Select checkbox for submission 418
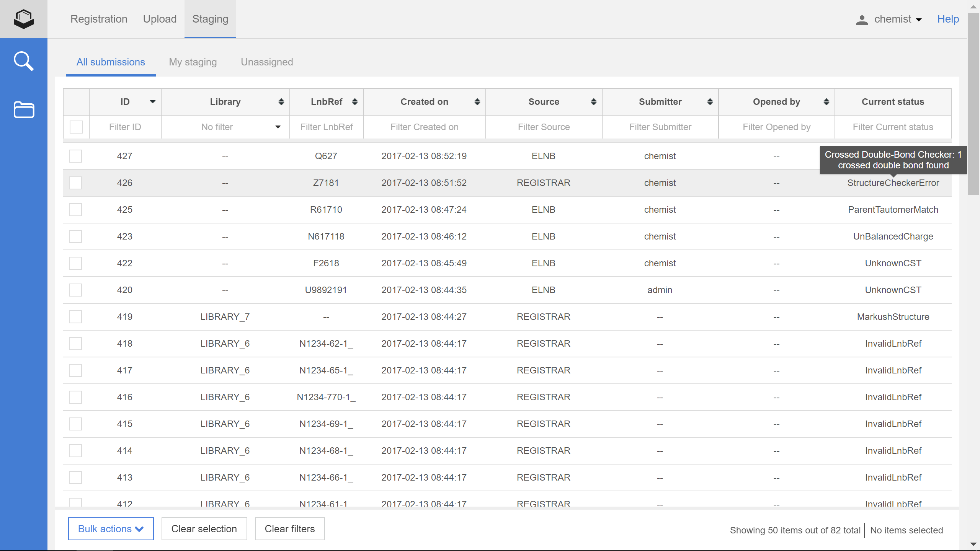 (75, 344)
